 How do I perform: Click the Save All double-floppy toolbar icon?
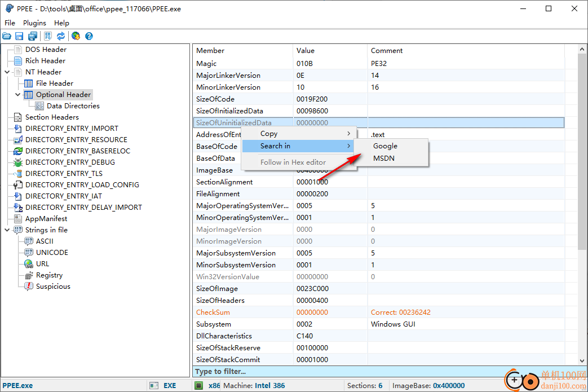tap(33, 36)
